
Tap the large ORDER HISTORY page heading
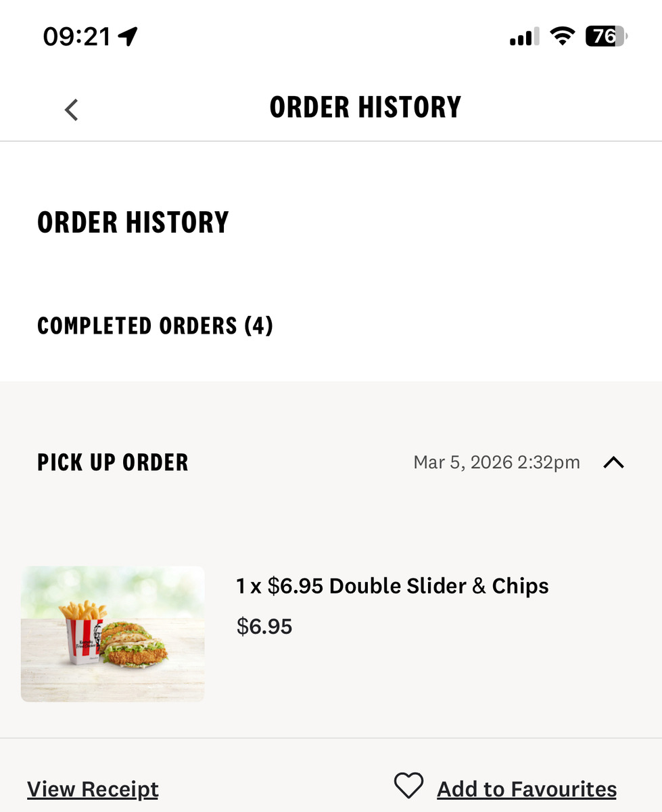click(x=133, y=223)
